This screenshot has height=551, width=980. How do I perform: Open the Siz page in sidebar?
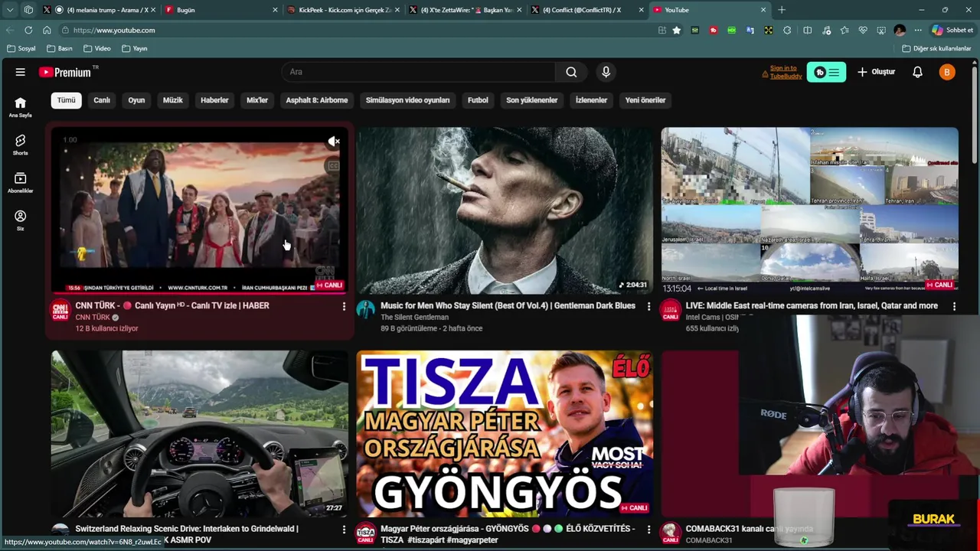(x=21, y=220)
